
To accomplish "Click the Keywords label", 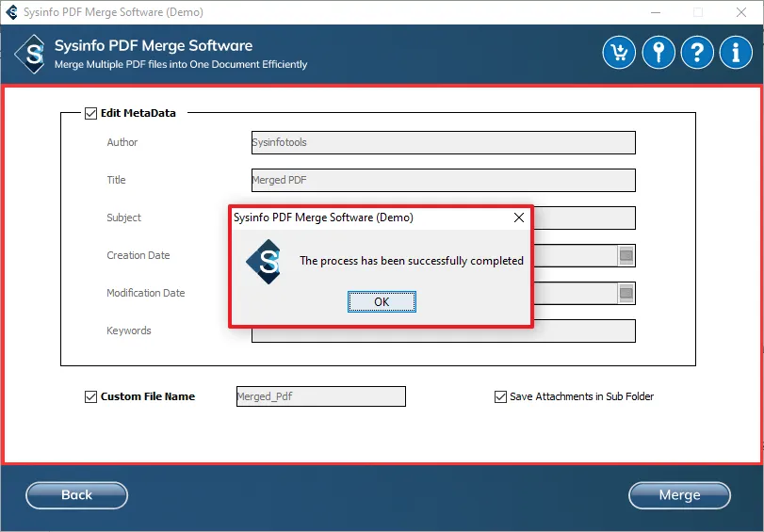I will click(129, 330).
